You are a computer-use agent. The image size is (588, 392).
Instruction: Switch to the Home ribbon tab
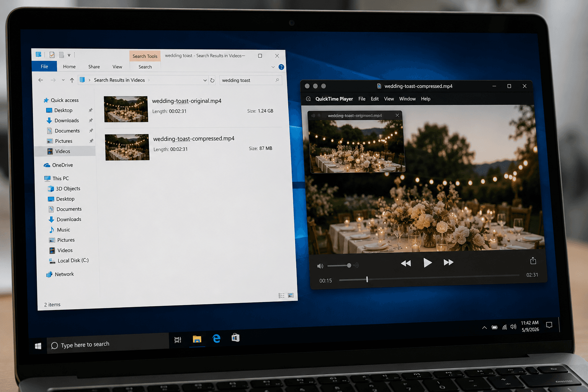click(x=69, y=67)
